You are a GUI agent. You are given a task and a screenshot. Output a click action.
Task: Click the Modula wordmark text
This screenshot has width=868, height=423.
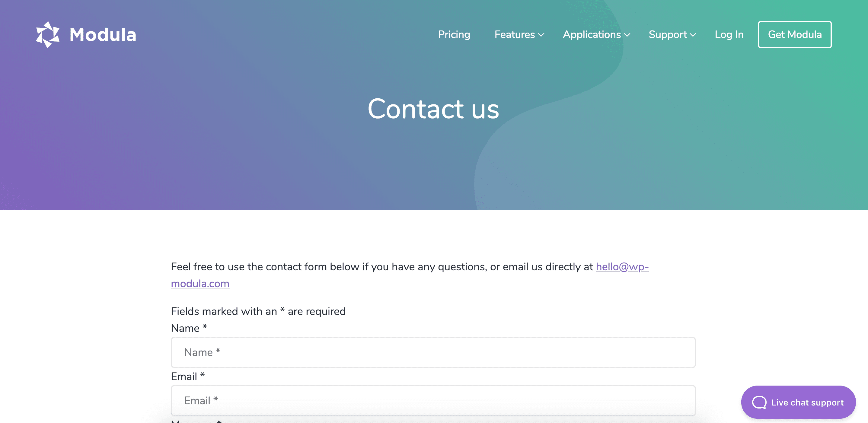[x=103, y=35]
